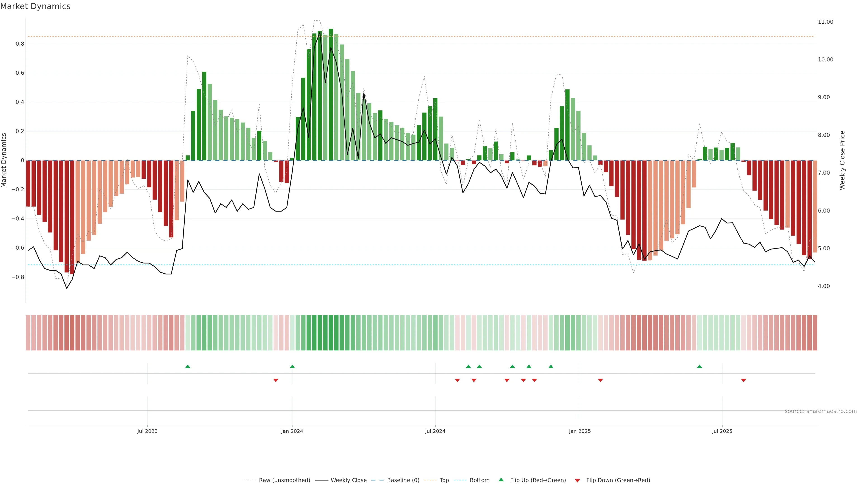868x488 pixels.
Task: Toggle the Baseline (0) legend entry
Action: [403, 480]
